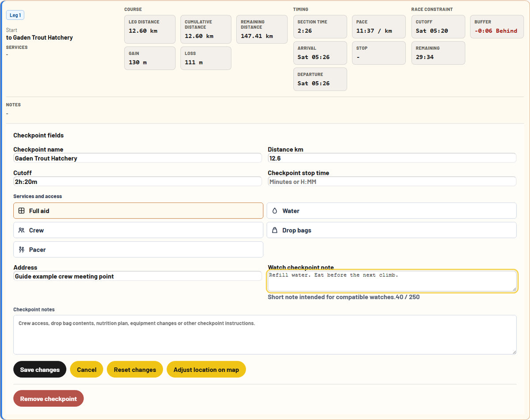Click the pacer runners icon
This screenshot has width=530, height=420.
21,250
